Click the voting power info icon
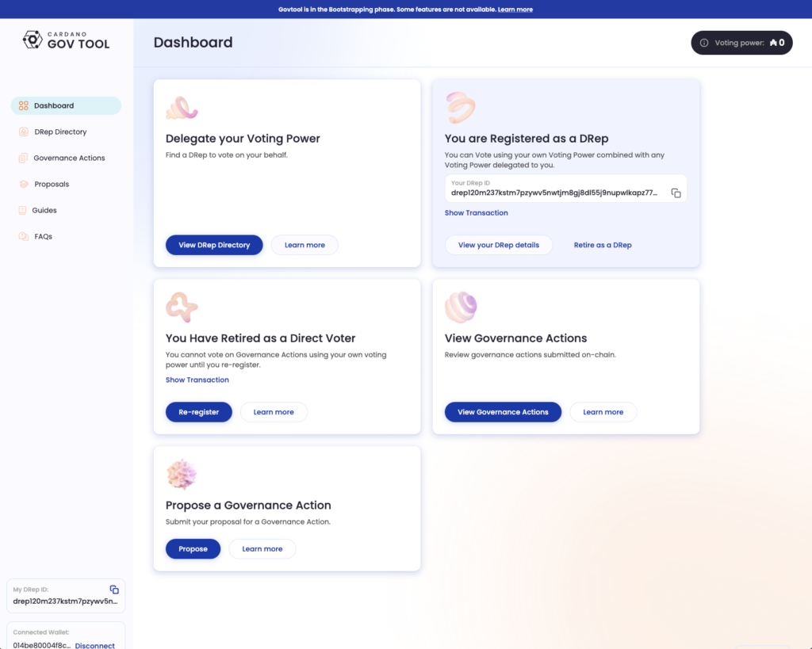812x649 pixels. point(703,43)
